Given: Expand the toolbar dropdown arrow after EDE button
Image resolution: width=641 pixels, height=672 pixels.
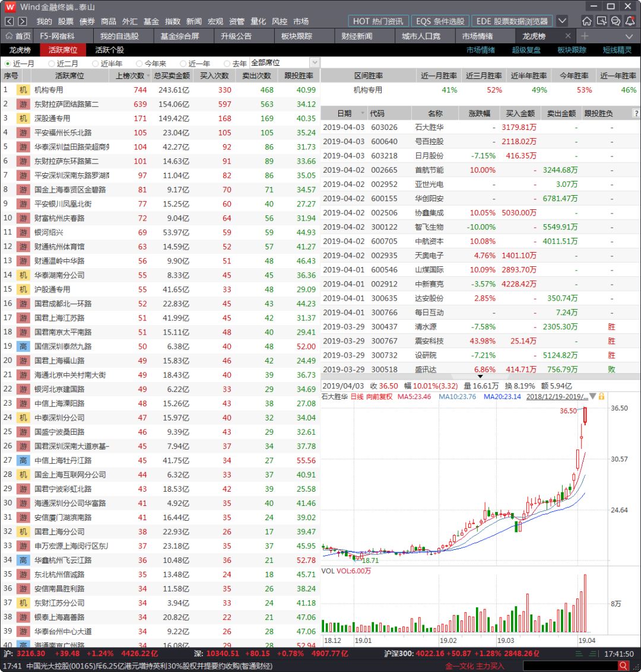Looking at the screenshot, I should pos(562,21).
